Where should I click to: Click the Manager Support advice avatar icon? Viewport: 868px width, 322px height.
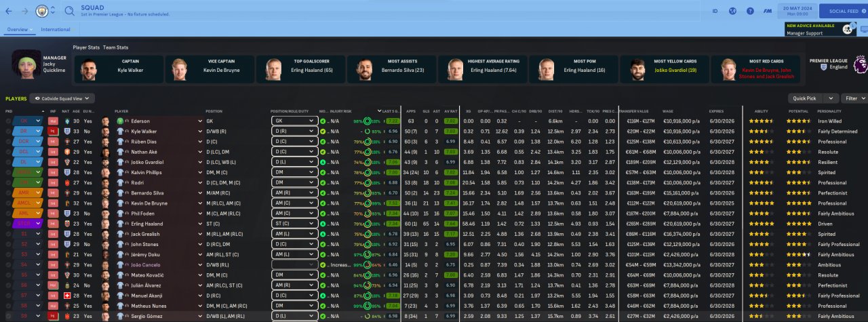pos(849,29)
